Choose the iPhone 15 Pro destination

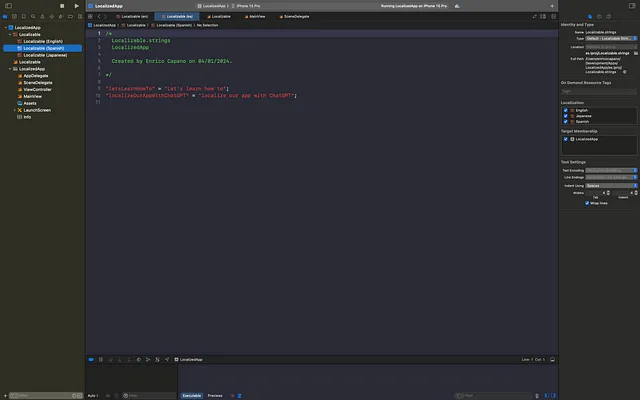coord(246,6)
